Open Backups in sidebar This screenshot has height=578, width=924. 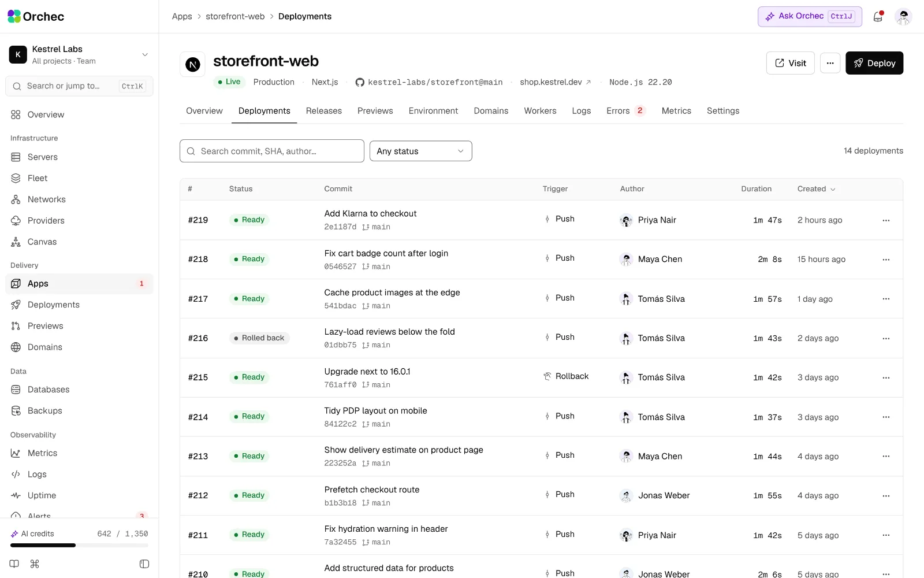[79, 410]
